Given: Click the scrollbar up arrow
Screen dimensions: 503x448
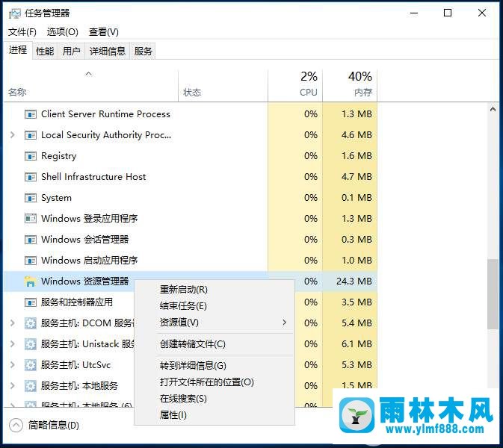Looking at the screenshot, I should click(x=493, y=110).
